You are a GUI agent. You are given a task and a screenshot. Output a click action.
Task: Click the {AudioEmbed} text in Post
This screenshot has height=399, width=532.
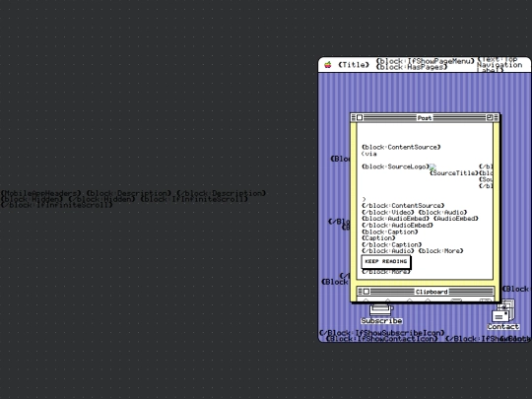coord(456,218)
